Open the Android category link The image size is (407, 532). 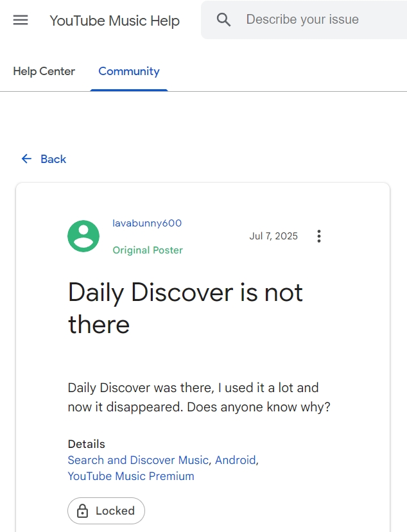[235, 460]
